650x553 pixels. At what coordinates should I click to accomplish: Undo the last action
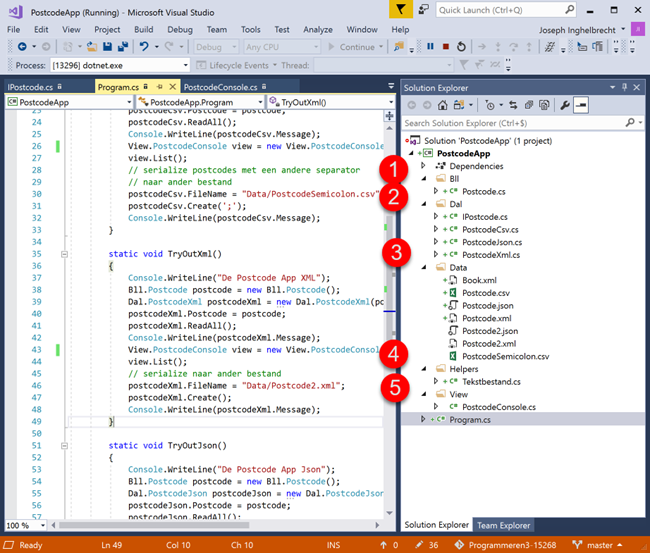coord(144,47)
